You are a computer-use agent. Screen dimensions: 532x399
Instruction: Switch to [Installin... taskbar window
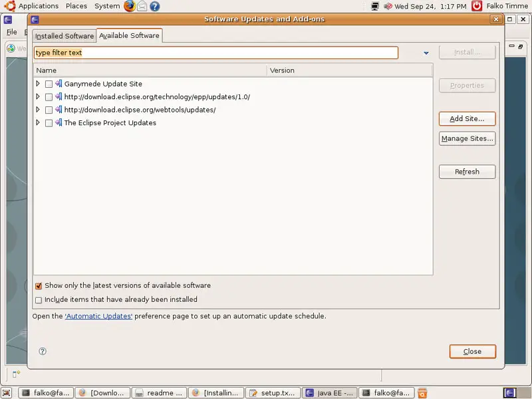point(215,393)
